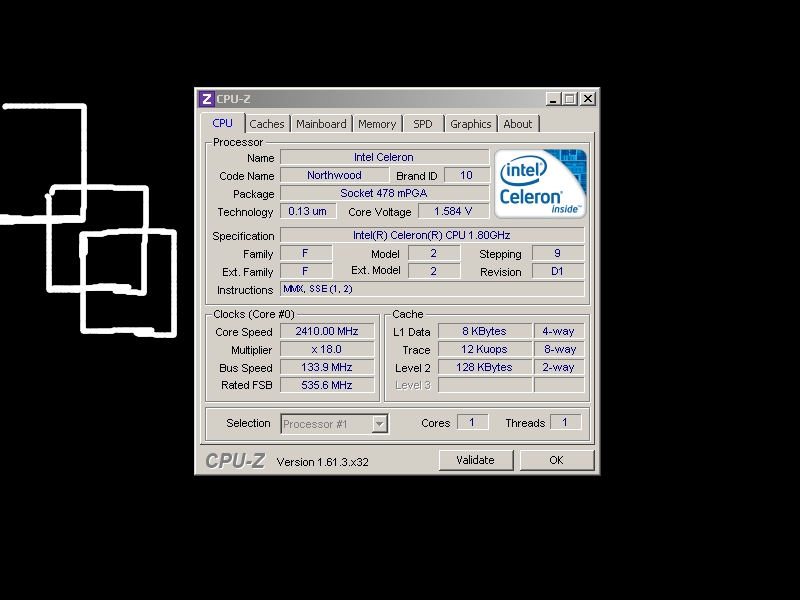Click the Rated FSB value '535.6 MHz'
Viewport: 800px width, 600px height.
[327, 385]
